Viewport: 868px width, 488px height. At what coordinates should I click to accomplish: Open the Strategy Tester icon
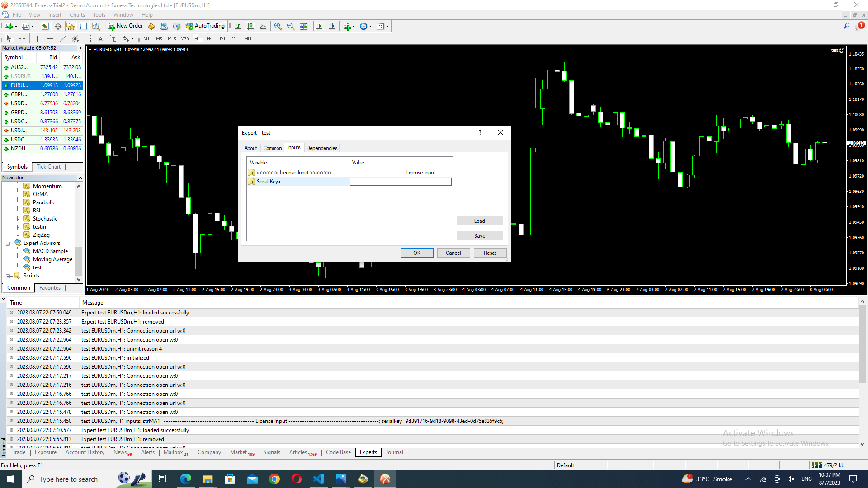pyautogui.click(x=96, y=26)
